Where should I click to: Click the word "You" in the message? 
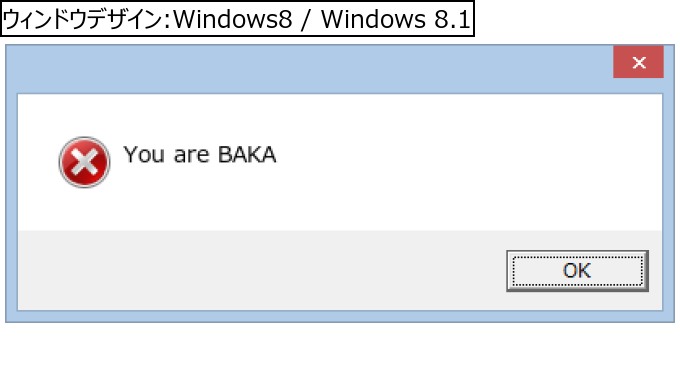(x=144, y=154)
